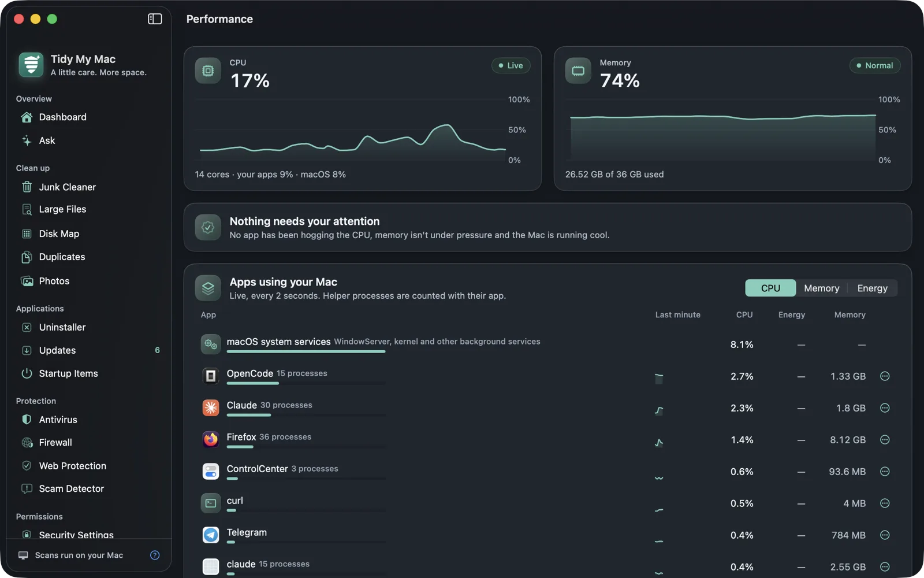
Task: Click Firefox's 8.12 GB memory value
Action: pyautogui.click(x=848, y=440)
